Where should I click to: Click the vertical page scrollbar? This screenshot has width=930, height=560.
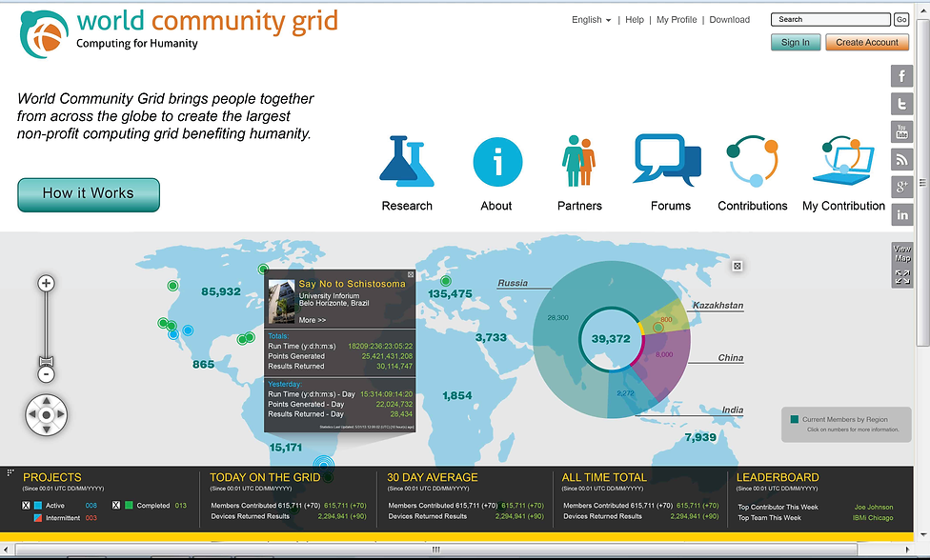click(x=923, y=184)
